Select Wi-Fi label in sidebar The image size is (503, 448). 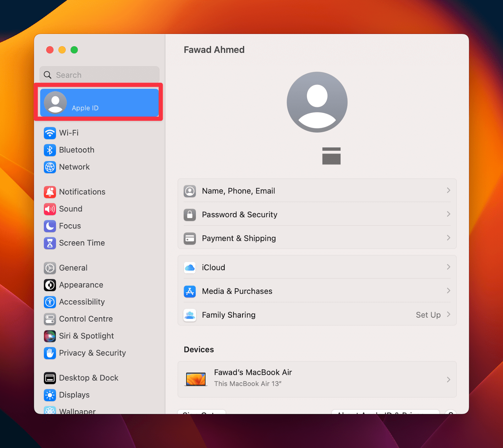click(69, 133)
